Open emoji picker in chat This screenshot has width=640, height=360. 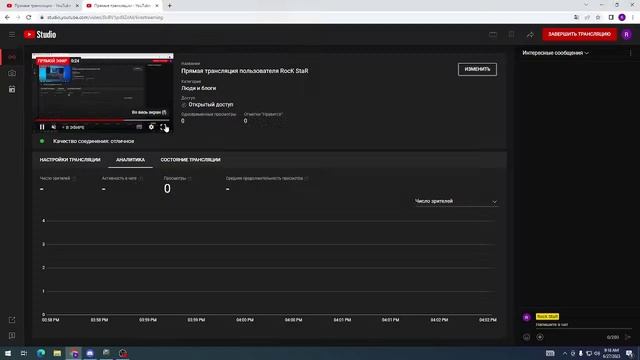(x=527, y=337)
